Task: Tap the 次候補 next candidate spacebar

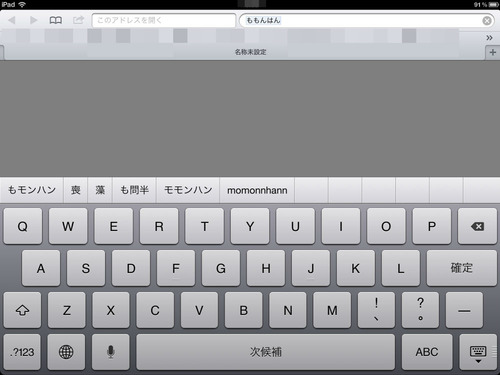Action: (266, 352)
